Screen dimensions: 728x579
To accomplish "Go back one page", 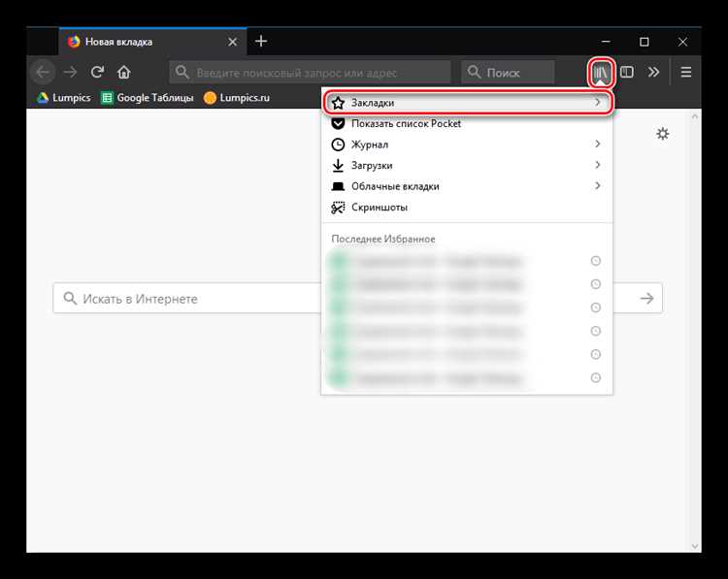I will pos(43,72).
